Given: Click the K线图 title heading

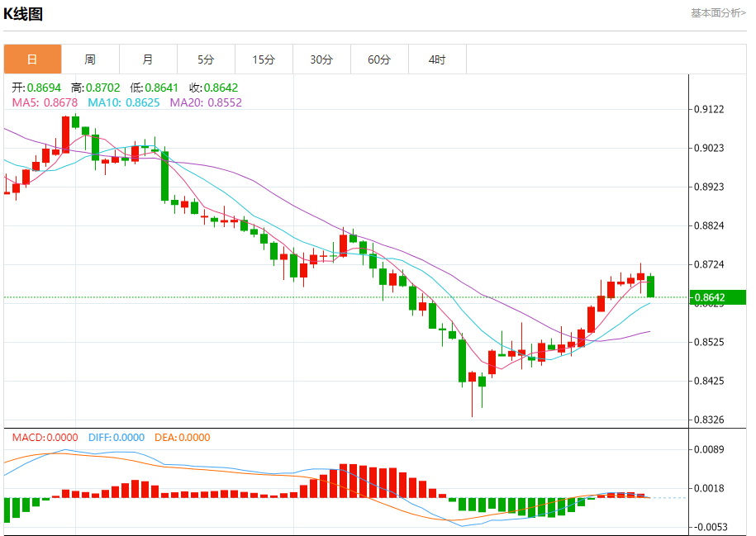Looking at the screenshot, I should (x=23, y=14).
